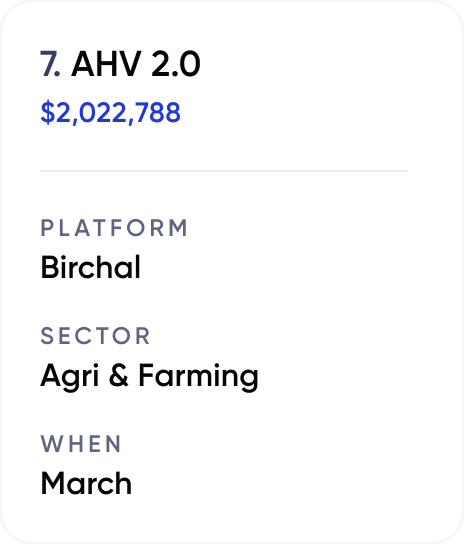Click the $2,022,788 raised amount
Image resolution: width=464 pixels, height=544 pixels.
pyautogui.click(x=110, y=112)
